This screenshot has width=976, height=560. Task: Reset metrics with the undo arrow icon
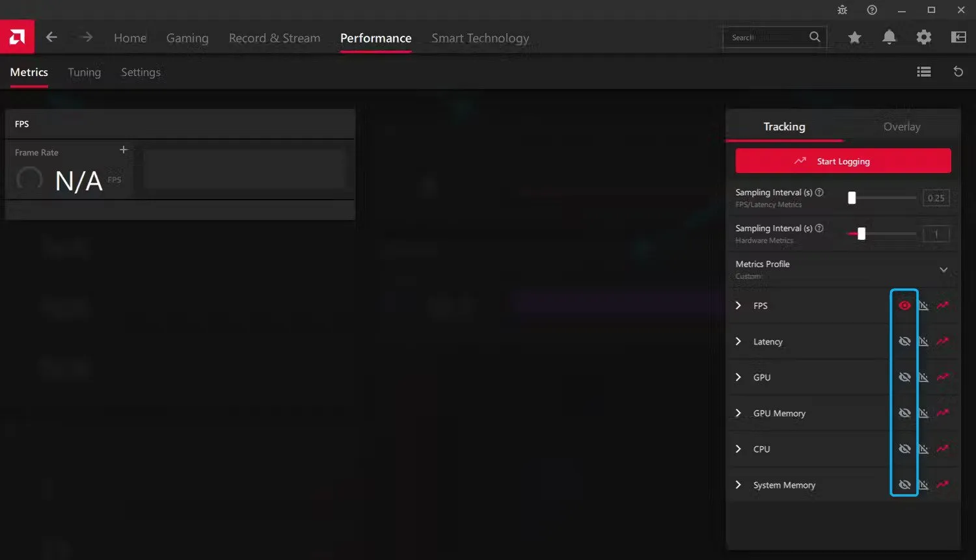[x=958, y=72]
